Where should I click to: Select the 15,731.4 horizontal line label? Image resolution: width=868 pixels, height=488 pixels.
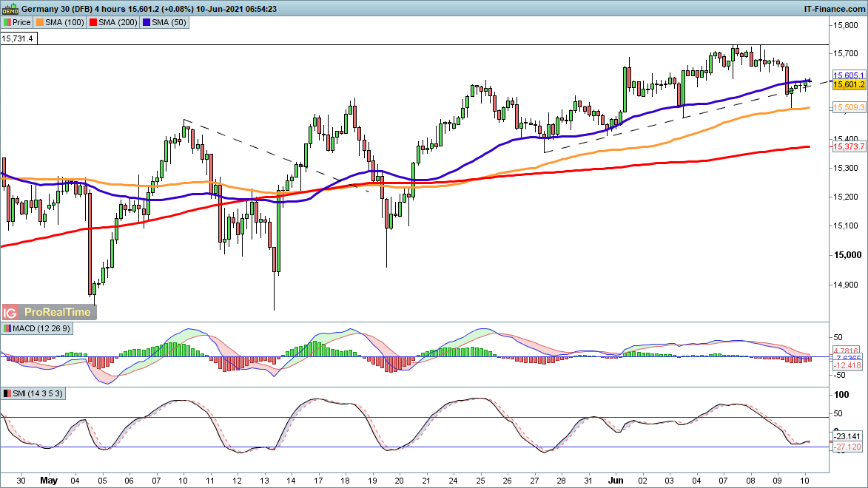coord(18,38)
